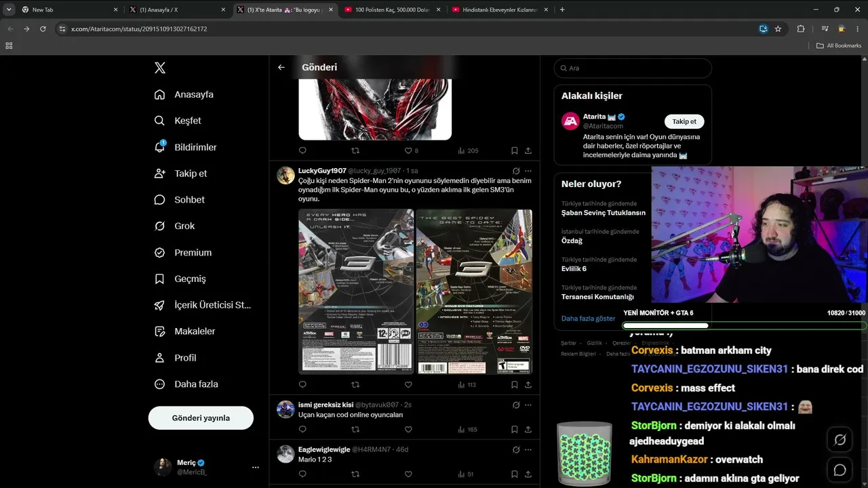Expand Daha fazla in the sidebar
Screen dimensions: 868x488
point(186,384)
